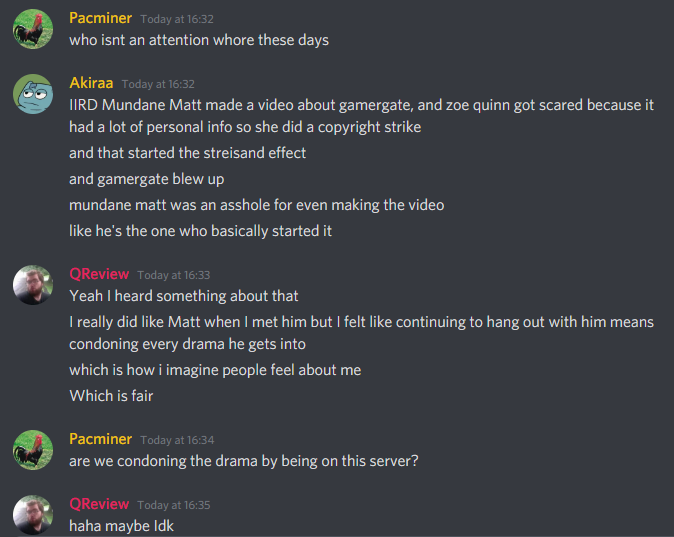Click timestamp Today at 16:33
Image resolution: width=674 pixels, height=537 pixels.
(x=174, y=275)
